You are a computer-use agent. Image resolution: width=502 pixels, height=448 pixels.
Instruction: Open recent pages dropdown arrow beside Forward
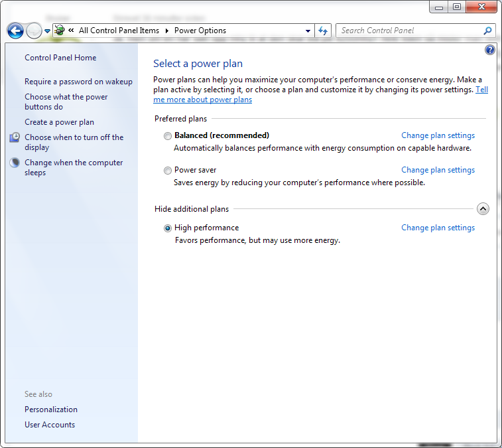tap(47, 31)
